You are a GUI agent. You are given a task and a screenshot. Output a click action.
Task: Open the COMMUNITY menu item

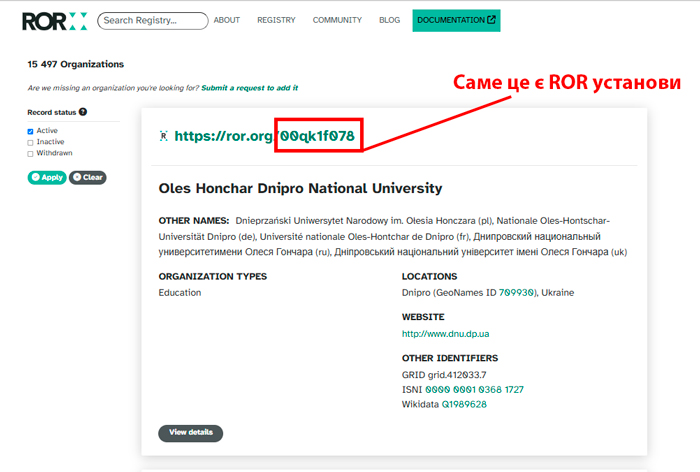click(337, 20)
